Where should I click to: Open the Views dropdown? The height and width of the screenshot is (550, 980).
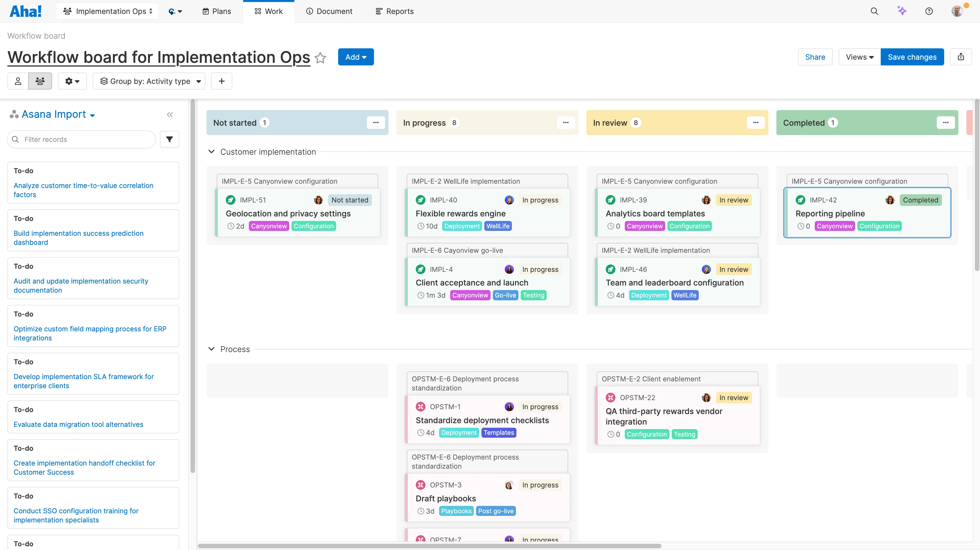tap(859, 57)
